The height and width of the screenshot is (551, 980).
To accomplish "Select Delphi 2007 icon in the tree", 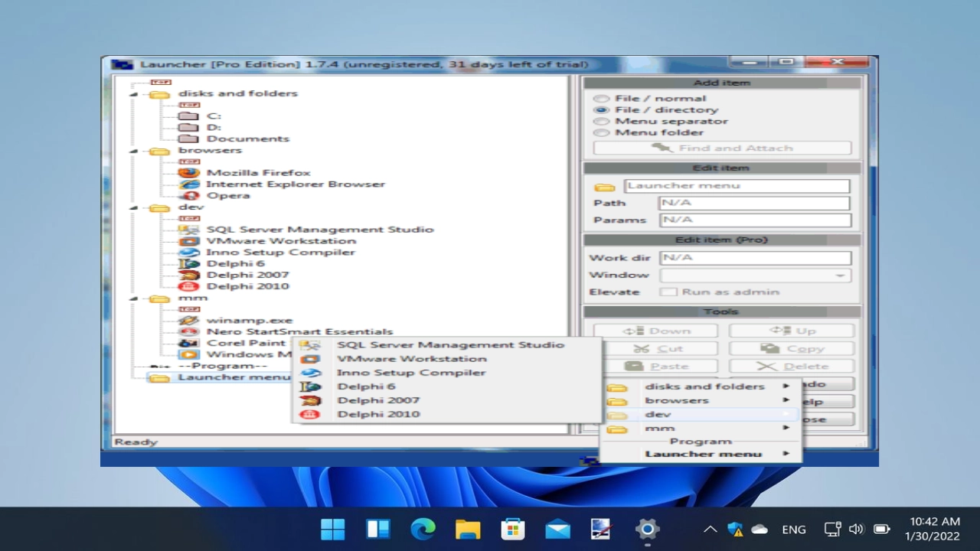I will (x=188, y=275).
